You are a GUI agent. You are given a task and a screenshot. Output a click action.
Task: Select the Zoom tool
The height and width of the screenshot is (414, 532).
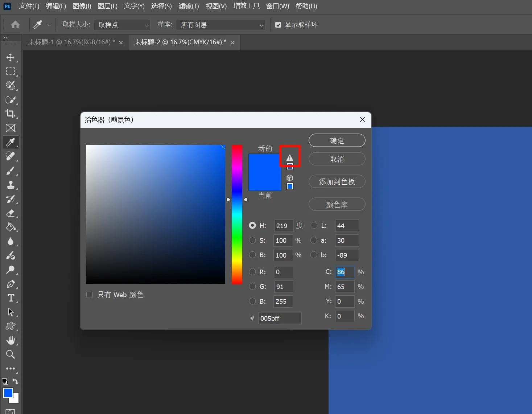[11, 354]
